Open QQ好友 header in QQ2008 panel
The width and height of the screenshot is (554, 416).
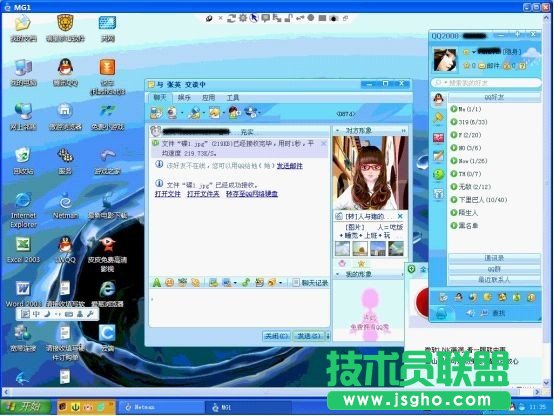pyautogui.click(x=494, y=97)
